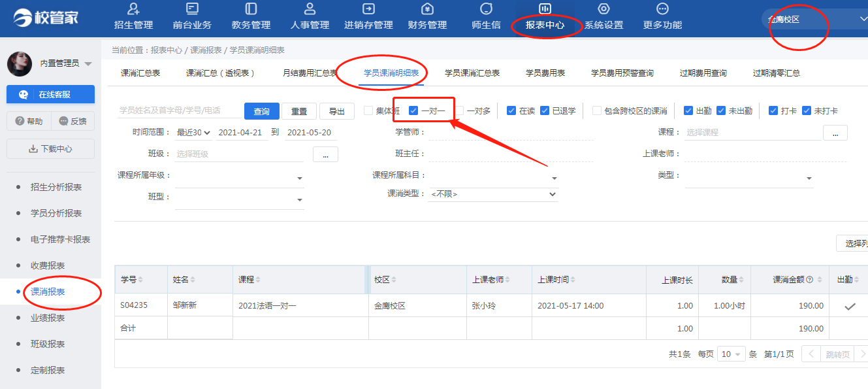The width and height of the screenshot is (868, 389).
Task: Open 师生信 messaging module
Action: 486,17
